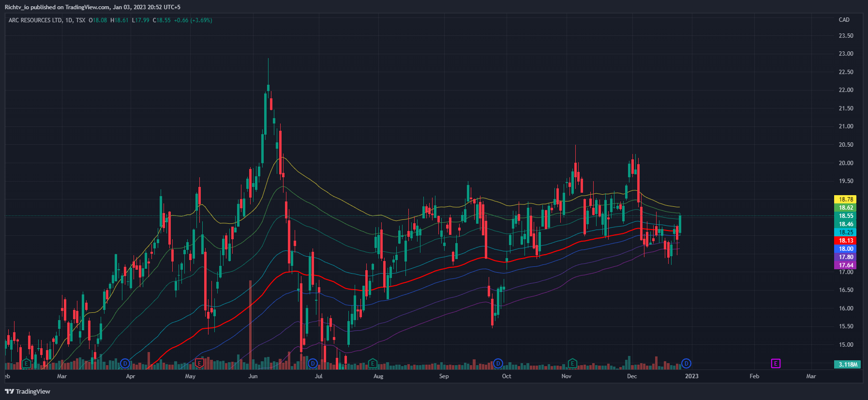Click the CAD currency label
The height and width of the screenshot is (400, 868).
(844, 20)
